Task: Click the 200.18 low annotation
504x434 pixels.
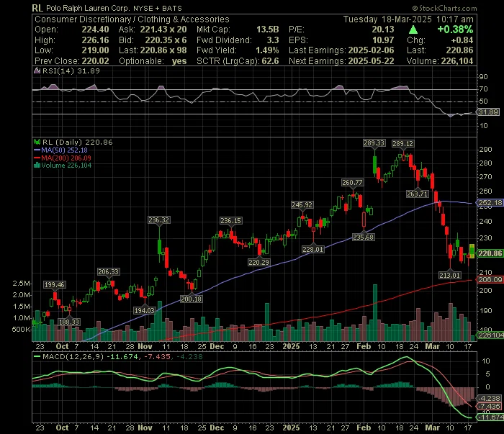Action: tap(192, 299)
